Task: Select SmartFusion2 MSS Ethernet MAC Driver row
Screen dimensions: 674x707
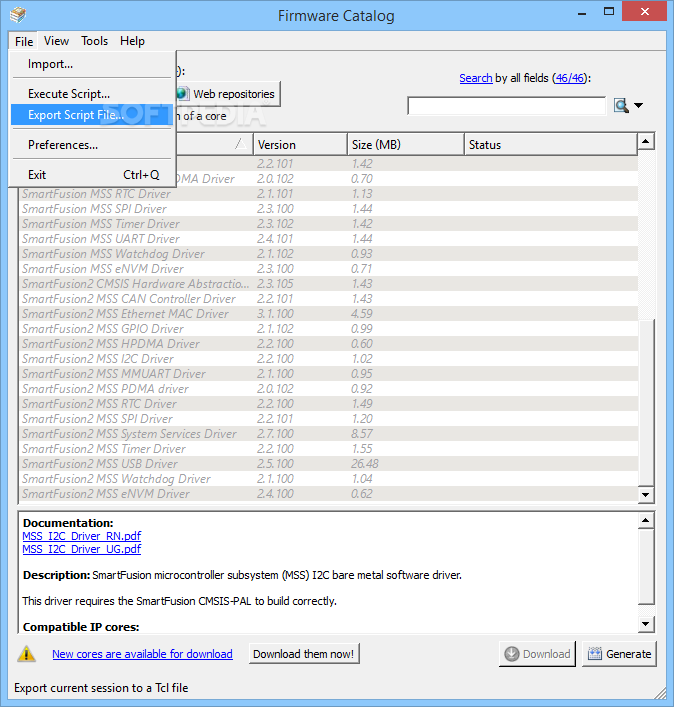Action: [328, 314]
